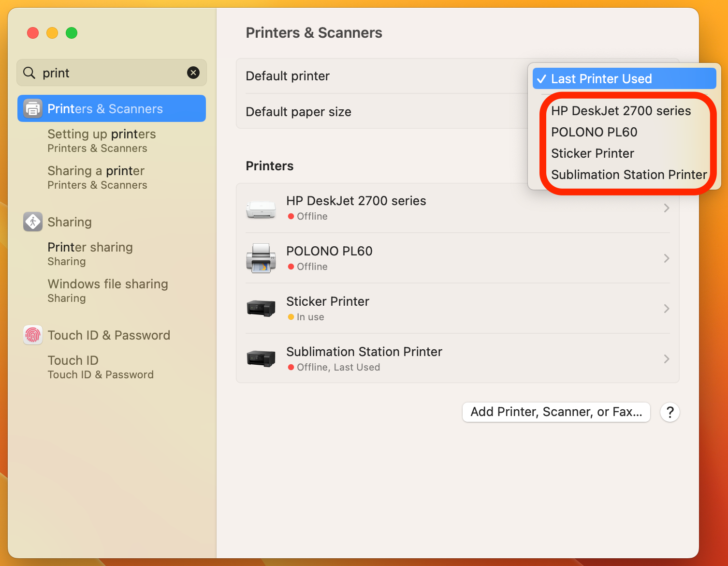Click into the search field containing print
The height and width of the screenshot is (566, 728).
click(x=111, y=73)
